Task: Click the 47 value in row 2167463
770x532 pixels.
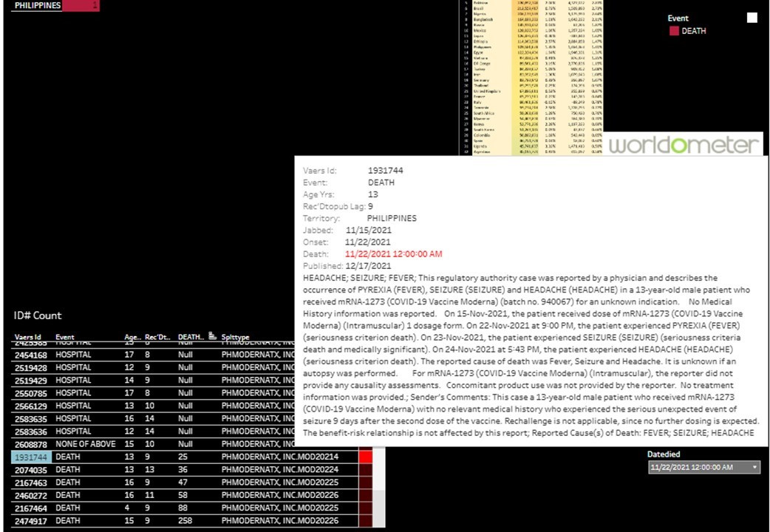Action: pos(183,482)
